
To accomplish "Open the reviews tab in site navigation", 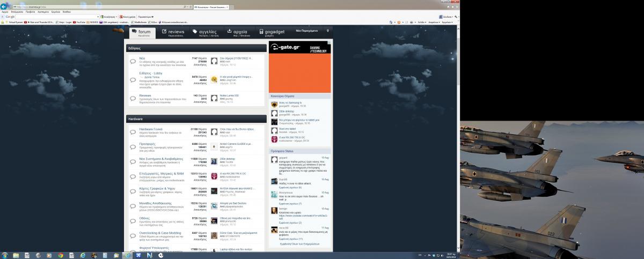I will pos(173,32).
